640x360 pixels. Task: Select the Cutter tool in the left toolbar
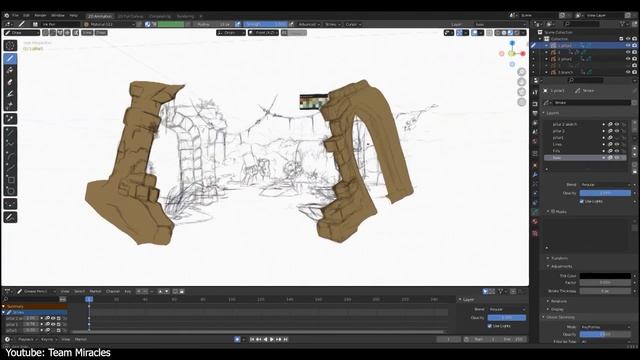[x=10, y=105]
